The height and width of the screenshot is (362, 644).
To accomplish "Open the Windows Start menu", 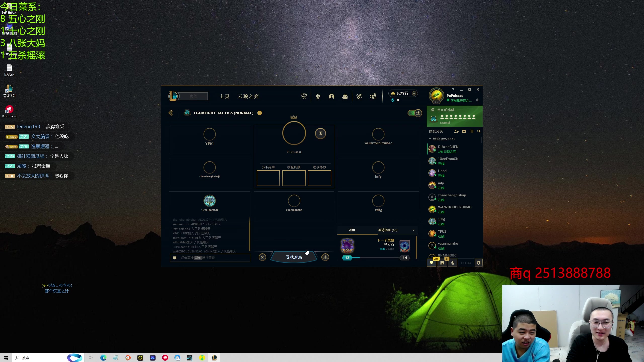I will 6,357.
